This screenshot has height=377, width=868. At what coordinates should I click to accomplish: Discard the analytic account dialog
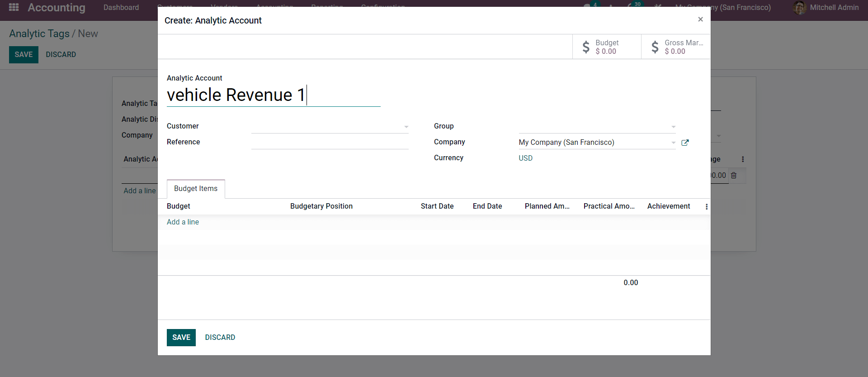point(220,338)
